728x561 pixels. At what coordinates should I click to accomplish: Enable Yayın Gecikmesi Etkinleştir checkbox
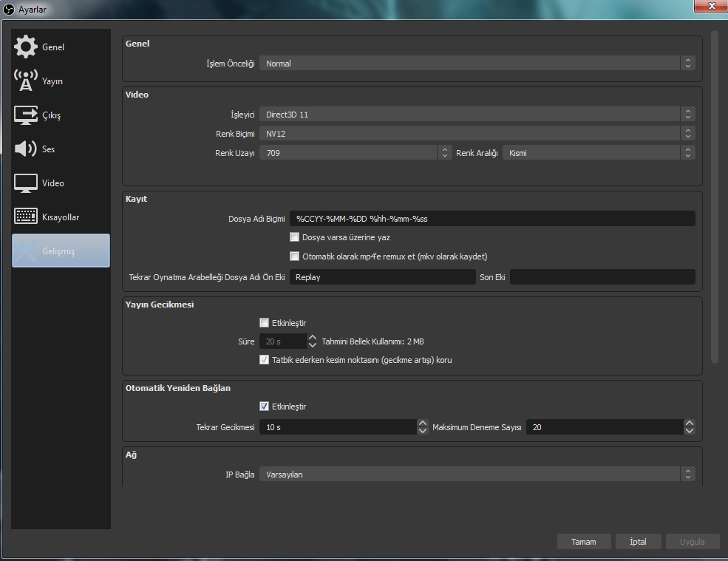click(264, 323)
